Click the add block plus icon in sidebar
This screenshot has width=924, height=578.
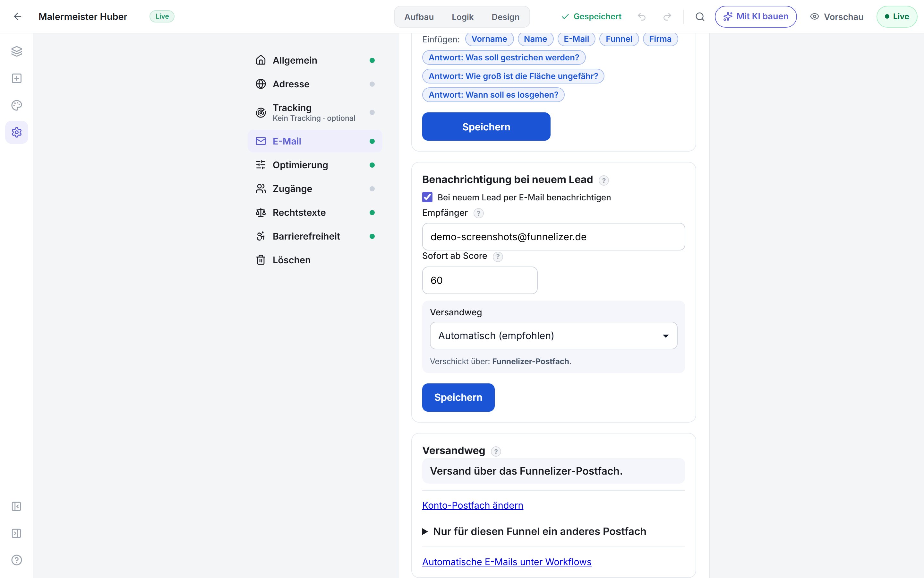16,78
